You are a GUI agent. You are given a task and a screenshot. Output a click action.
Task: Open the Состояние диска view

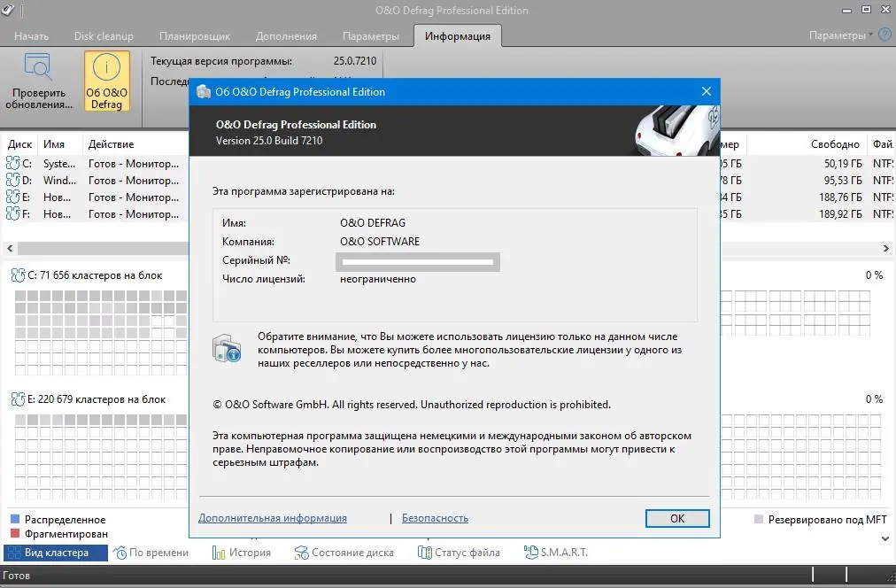point(344,553)
